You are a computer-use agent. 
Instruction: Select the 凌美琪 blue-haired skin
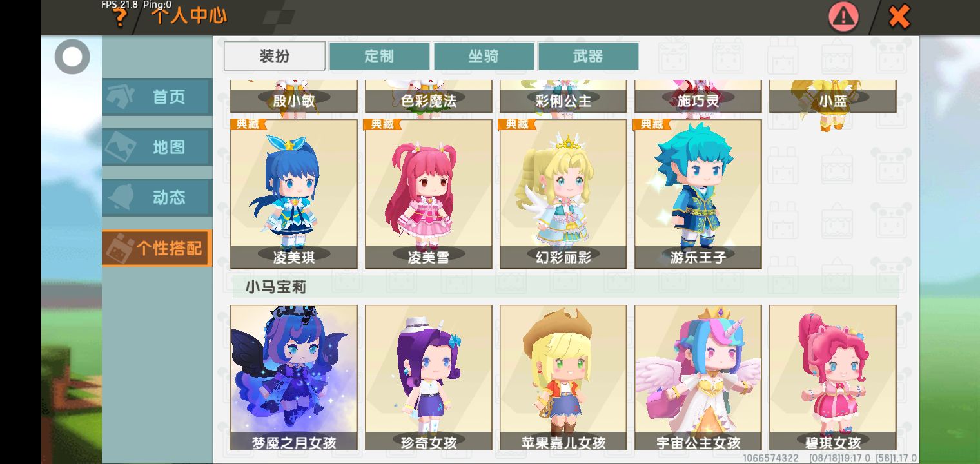tap(294, 194)
